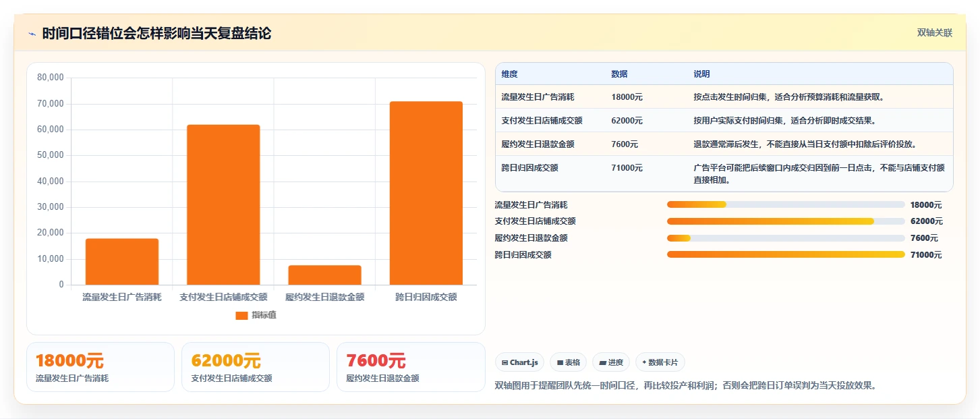Click the 维度 table column header
This screenshot has width=980, height=419.
click(510, 74)
